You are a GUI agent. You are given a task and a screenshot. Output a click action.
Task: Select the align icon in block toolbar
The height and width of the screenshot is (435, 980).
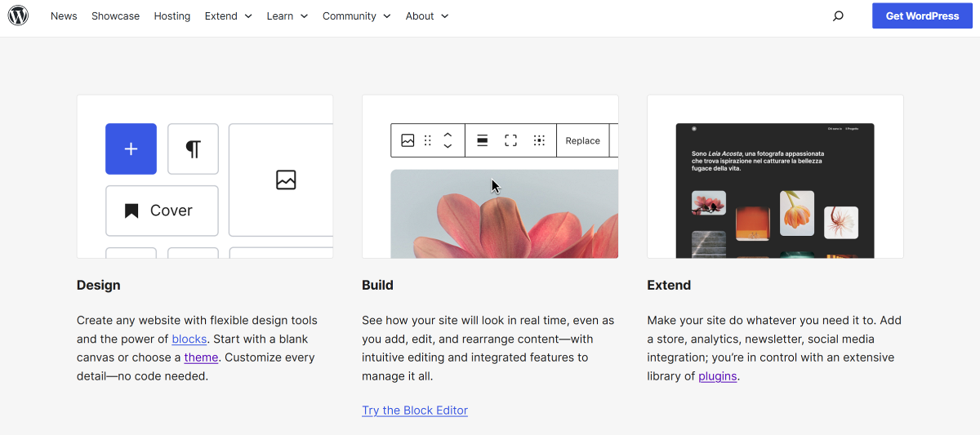(483, 140)
